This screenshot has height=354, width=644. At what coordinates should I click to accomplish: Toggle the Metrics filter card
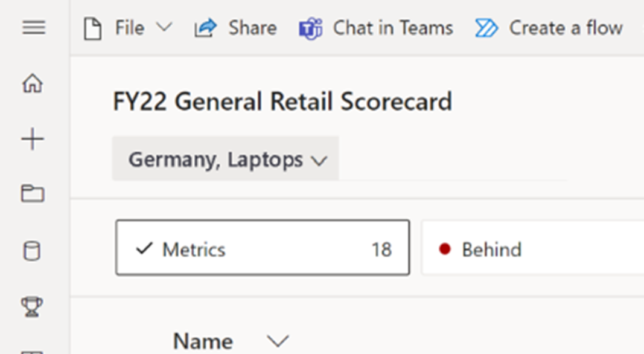pos(263,248)
